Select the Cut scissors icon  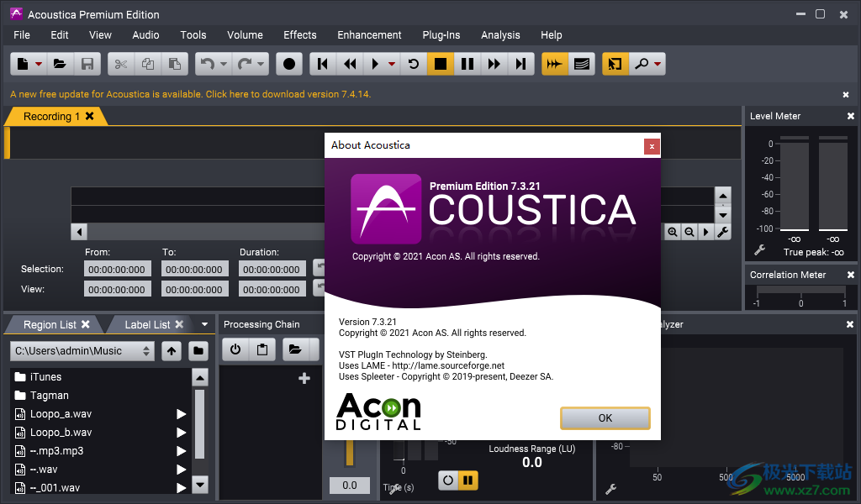pos(121,63)
